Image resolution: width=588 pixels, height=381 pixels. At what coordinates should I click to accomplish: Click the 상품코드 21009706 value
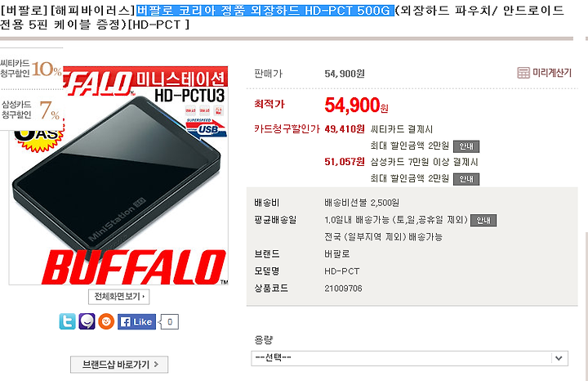(x=343, y=289)
